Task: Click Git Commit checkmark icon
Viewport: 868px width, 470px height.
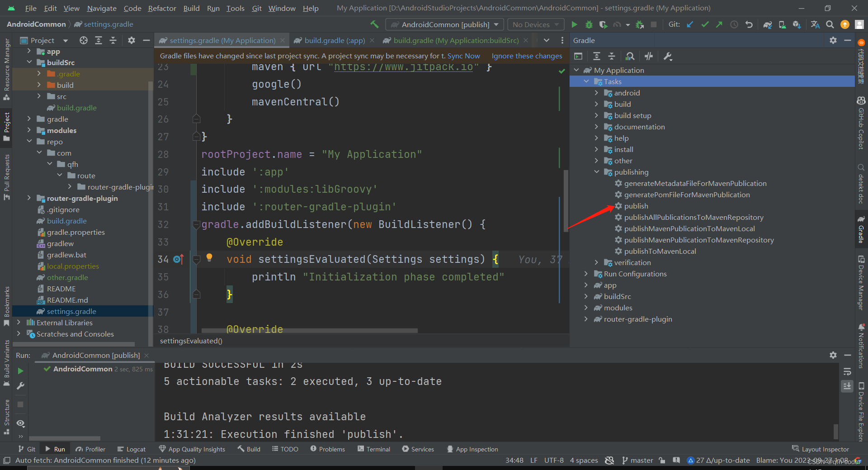Action: click(x=705, y=24)
